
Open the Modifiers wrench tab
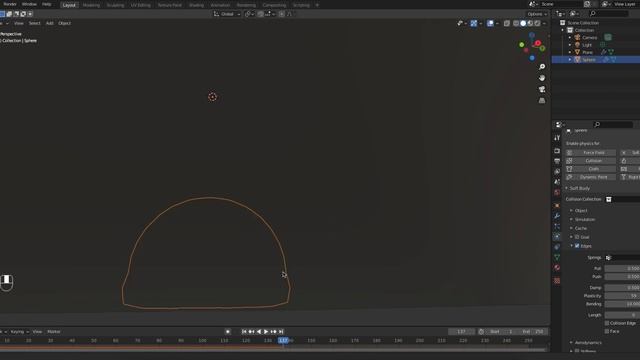click(x=557, y=216)
